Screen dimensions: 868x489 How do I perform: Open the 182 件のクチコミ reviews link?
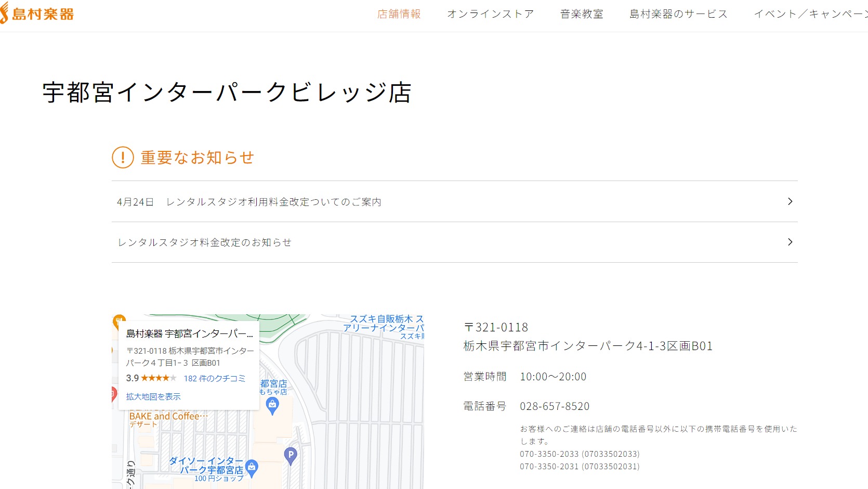[214, 378]
